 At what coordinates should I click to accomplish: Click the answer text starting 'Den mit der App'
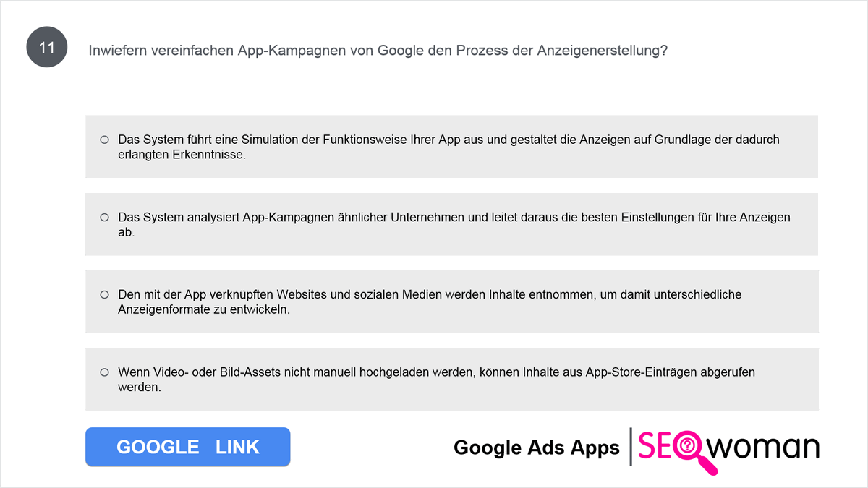pyautogui.click(x=430, y=302)
